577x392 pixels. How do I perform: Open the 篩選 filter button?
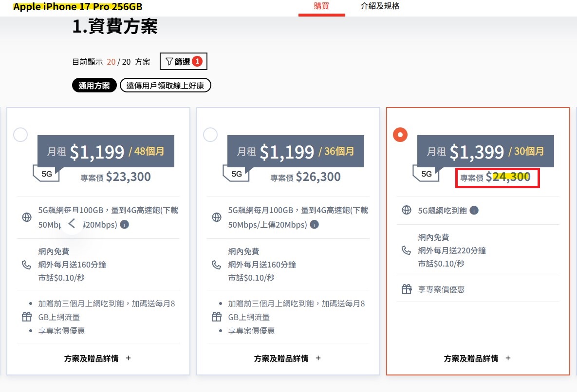coord(183,61)
